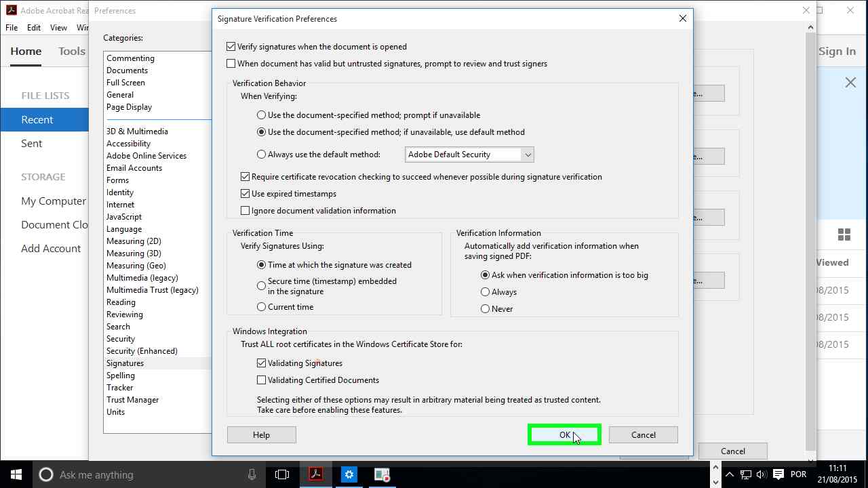This screenshot has width=868, height=488.
Task: Select JavaScript category
Action: 124,217
